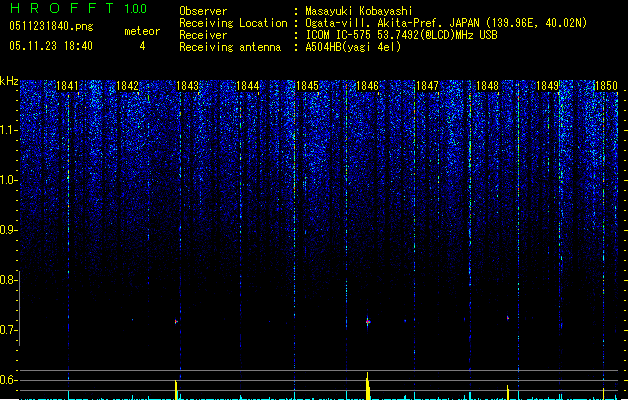Click the 0511231840.png file name
The image size is (629, 400).
point(51,26)
